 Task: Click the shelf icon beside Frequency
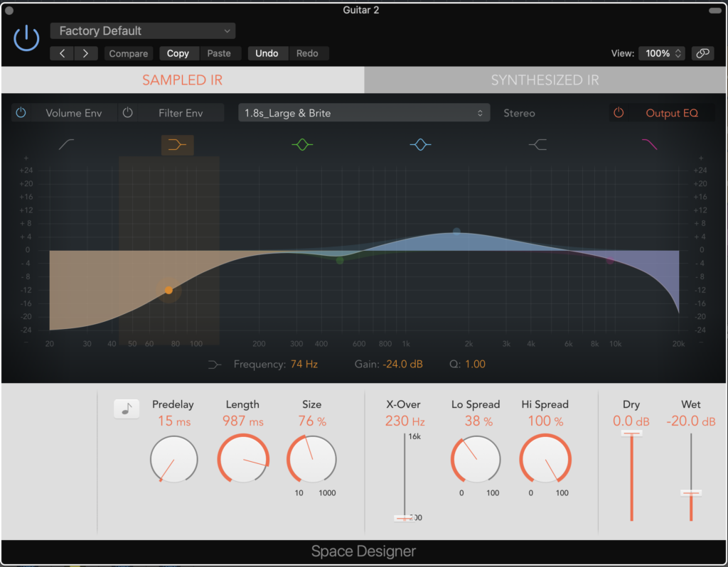point(215,364)
